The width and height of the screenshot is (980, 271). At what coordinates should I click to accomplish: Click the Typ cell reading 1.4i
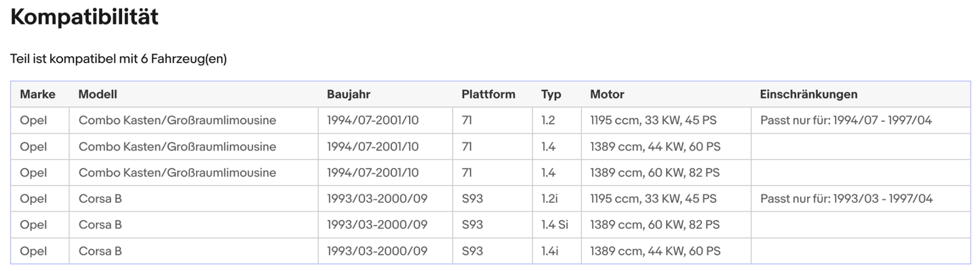click(x=549, y=251)
